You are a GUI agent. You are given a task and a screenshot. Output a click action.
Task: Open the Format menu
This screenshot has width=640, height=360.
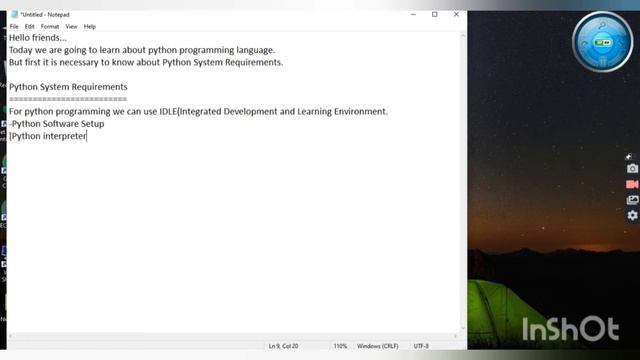(50, 27)
